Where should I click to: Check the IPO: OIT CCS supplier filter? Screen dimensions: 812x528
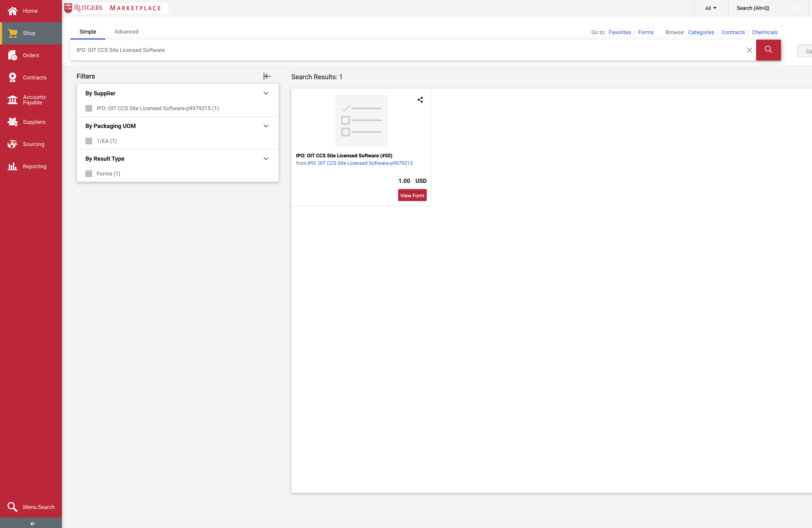(x=89, y=108)
